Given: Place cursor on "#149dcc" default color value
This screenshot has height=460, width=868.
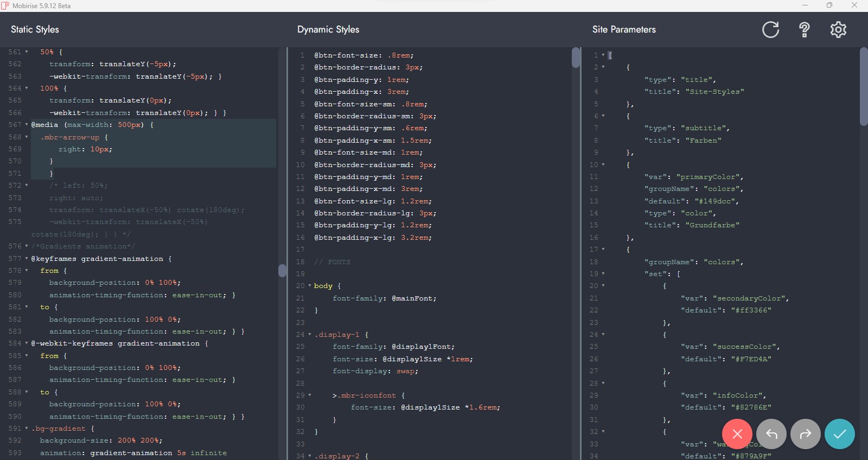Looking at the screenshot, I should tap(714, 201).
